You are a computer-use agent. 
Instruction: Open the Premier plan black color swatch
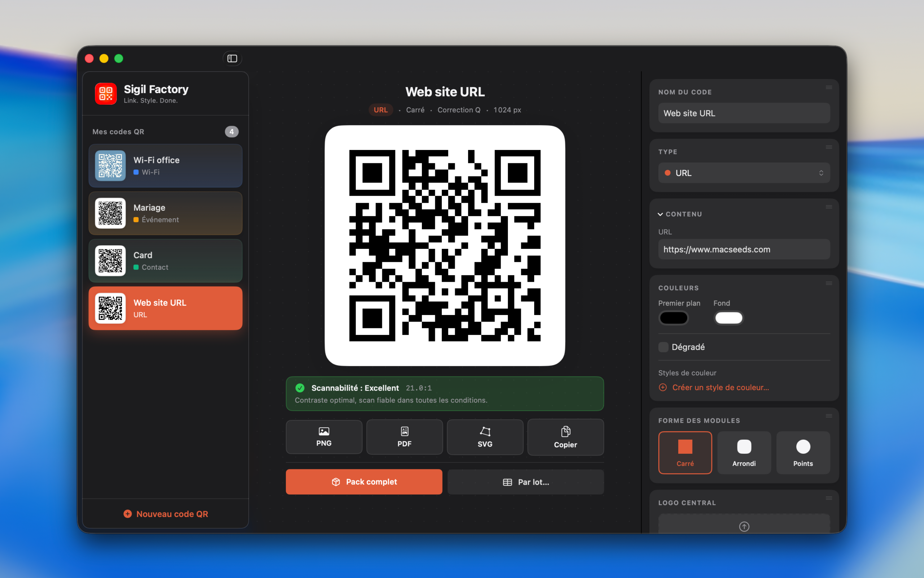click(674, 318)
